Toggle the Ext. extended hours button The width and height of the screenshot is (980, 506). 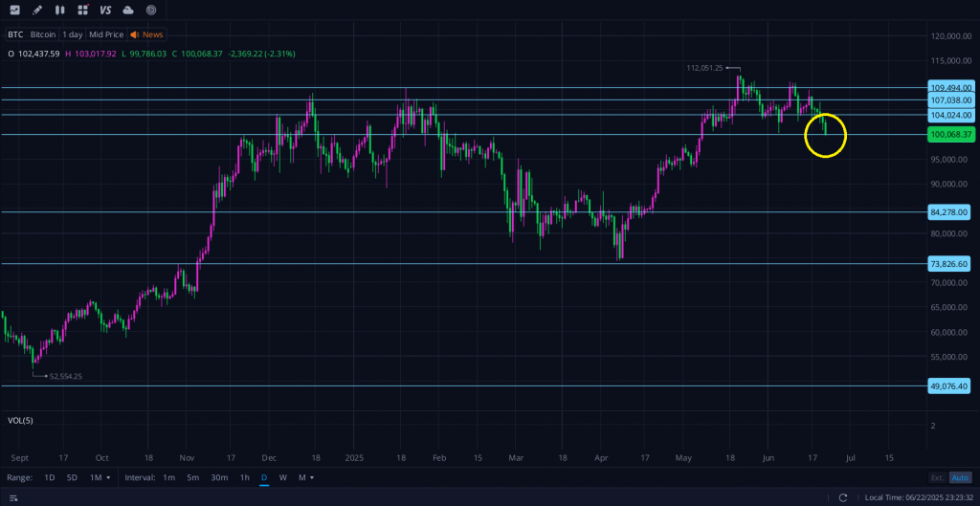[937, 477]
